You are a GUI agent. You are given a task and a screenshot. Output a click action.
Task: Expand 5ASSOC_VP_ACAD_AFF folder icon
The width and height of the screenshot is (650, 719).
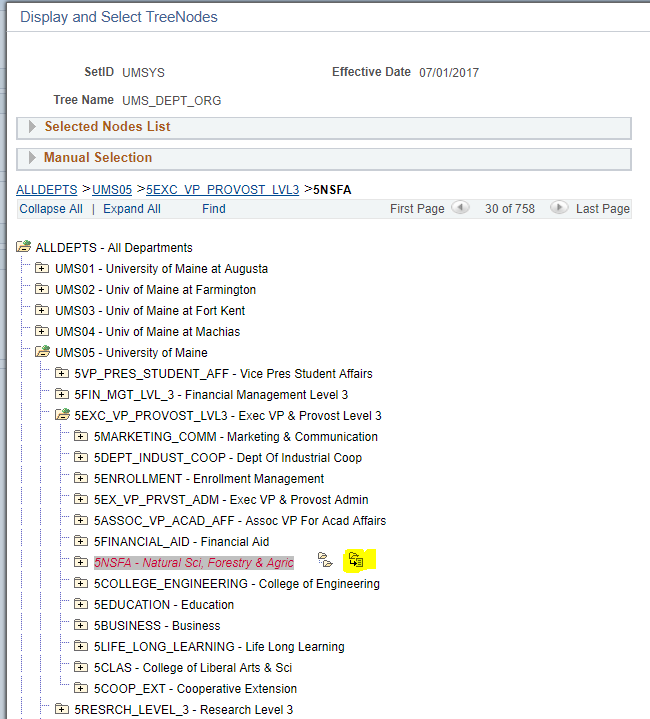tap(81, 520)
